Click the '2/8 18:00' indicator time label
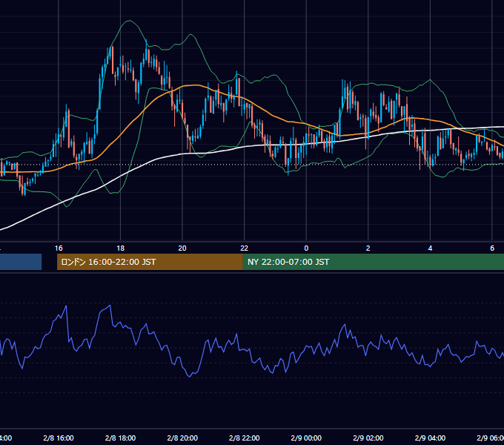The width and height of the screenshot is (504, 445). [x=121, y=438]
